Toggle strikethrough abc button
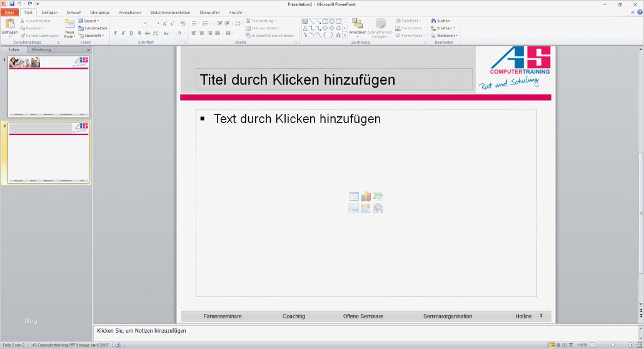644x349 pixels. coord(147,33)
